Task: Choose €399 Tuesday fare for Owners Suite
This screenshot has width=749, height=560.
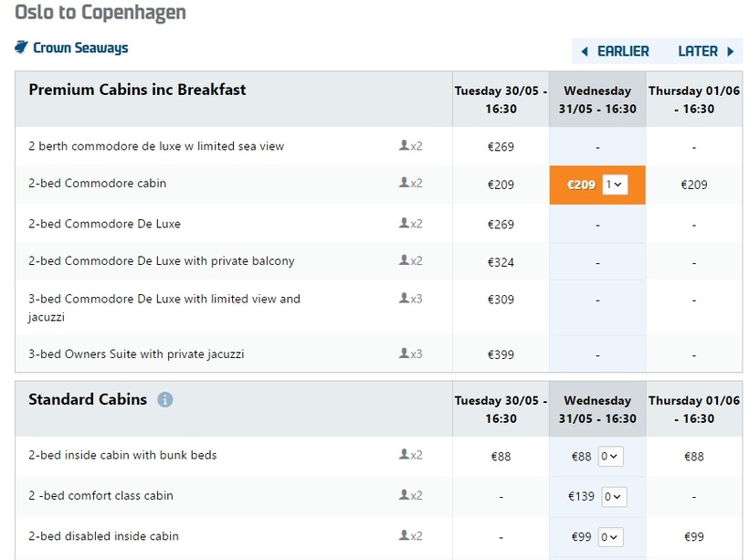Action: [x=501, y=355]
